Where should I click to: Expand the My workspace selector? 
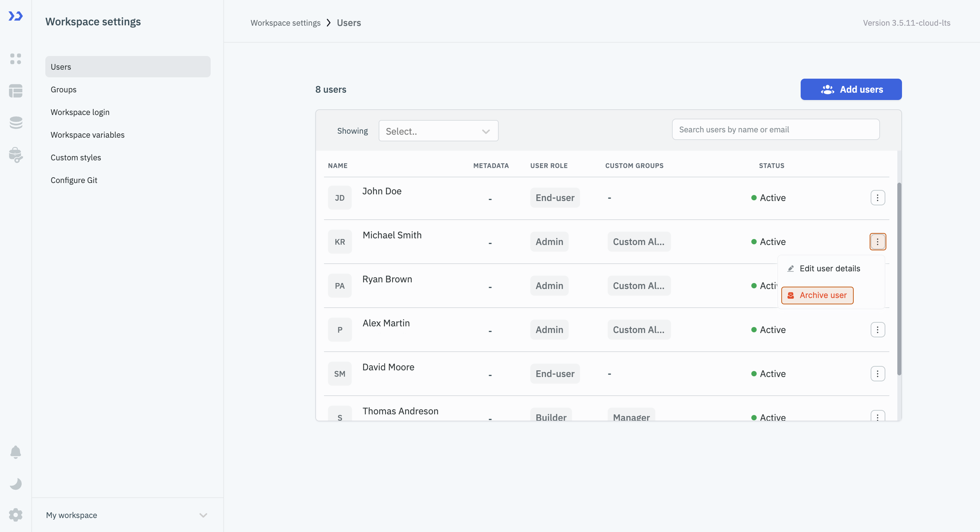pos(127,515)
